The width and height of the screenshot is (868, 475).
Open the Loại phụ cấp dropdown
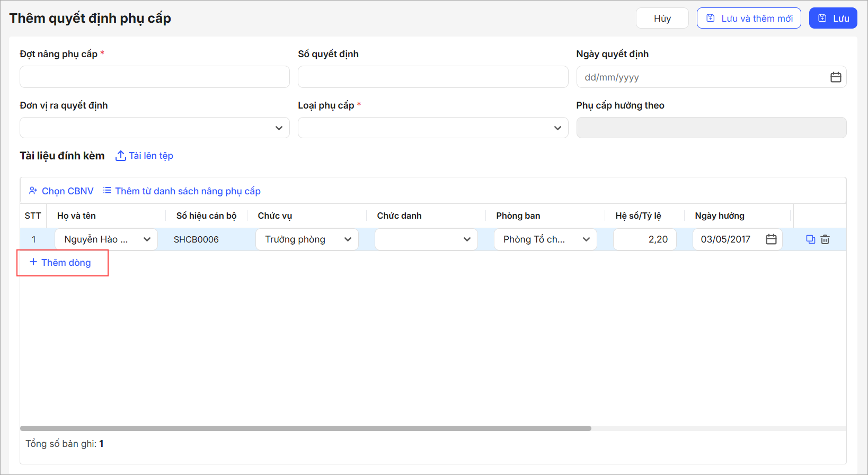coord(557,128)
